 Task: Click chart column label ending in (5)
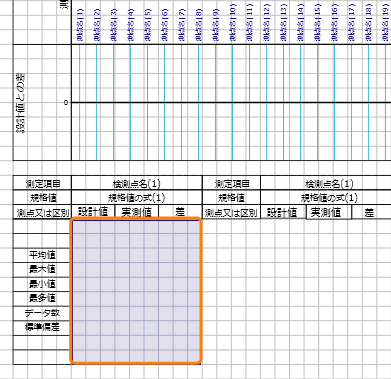click(x=148, y=26)
